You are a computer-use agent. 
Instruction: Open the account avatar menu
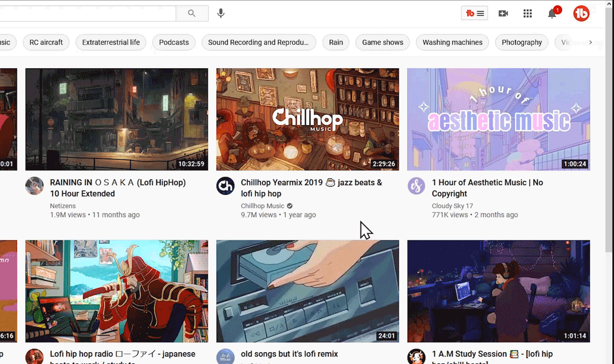tap(581, 13)
